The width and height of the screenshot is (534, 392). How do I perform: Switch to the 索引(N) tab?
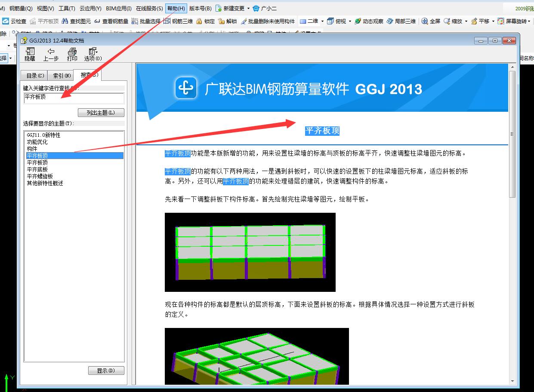(x=62, y=76)
